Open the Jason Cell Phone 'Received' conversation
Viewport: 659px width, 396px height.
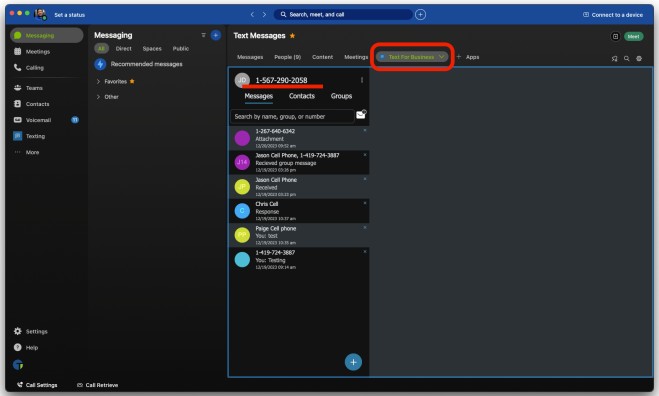click(x=299, y=187)
